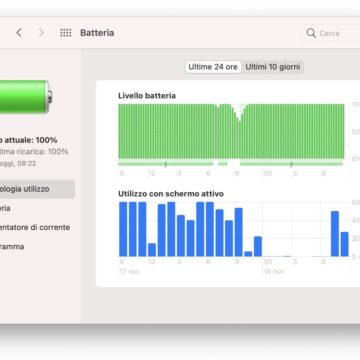
Task: Click the last blue usage bar
Action: coord(345,244)
